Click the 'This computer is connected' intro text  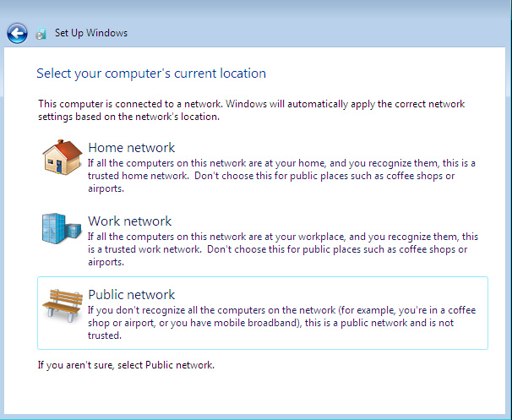pos(252,110)
